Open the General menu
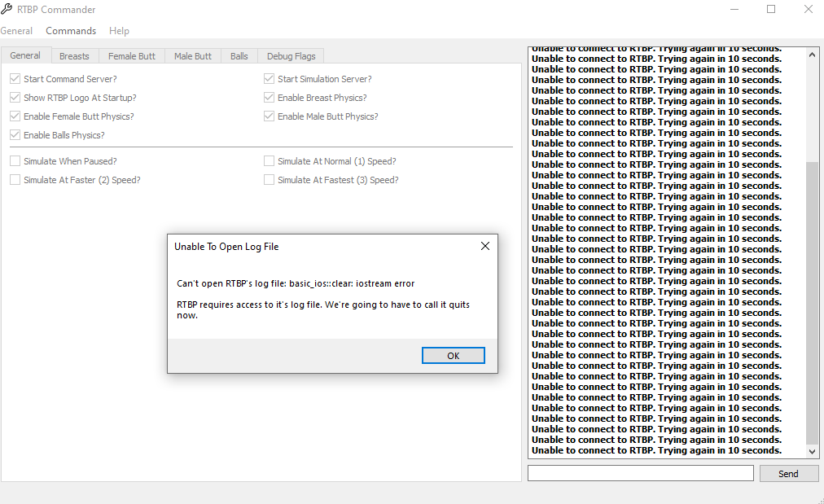The height and width of the screenshot is (504, 824). 16,31
